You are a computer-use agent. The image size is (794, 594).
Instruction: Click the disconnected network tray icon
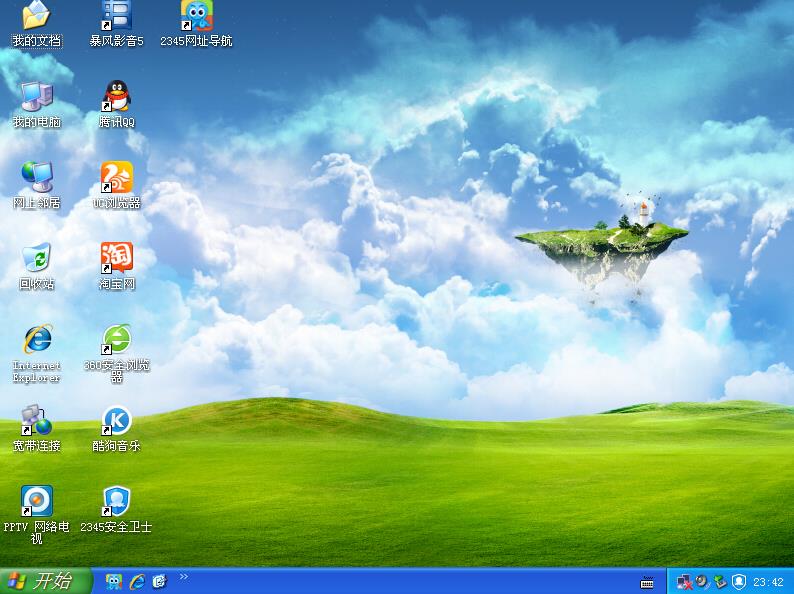[x=685, y=582]
